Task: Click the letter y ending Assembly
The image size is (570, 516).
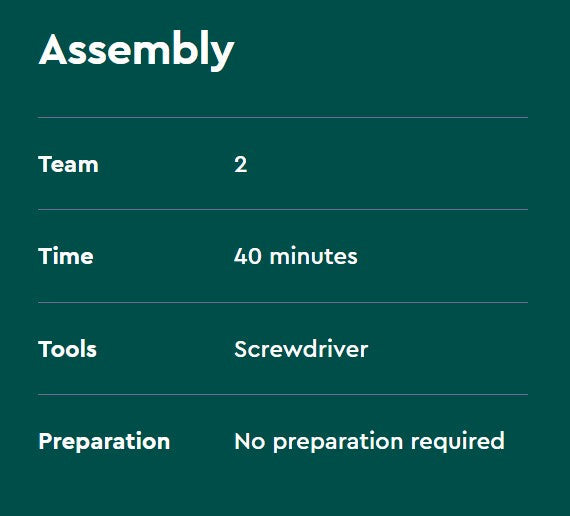Action: [222, 55]
